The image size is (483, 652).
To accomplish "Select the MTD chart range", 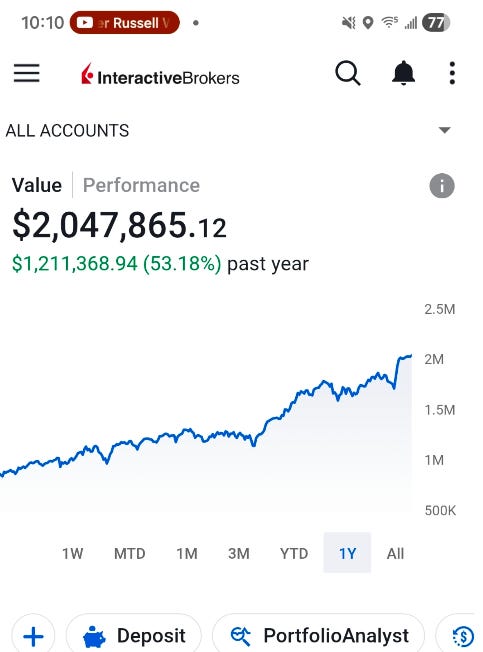I will click(x=130, y=553).
